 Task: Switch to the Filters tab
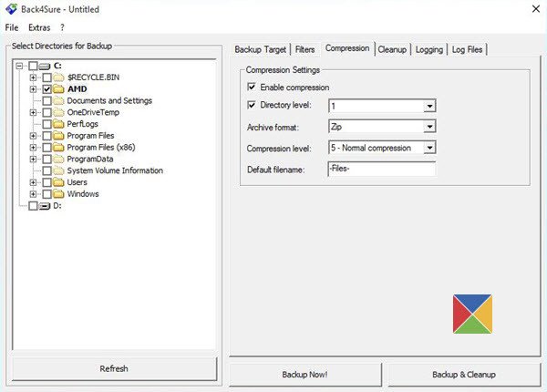click(x=304, y=49)
